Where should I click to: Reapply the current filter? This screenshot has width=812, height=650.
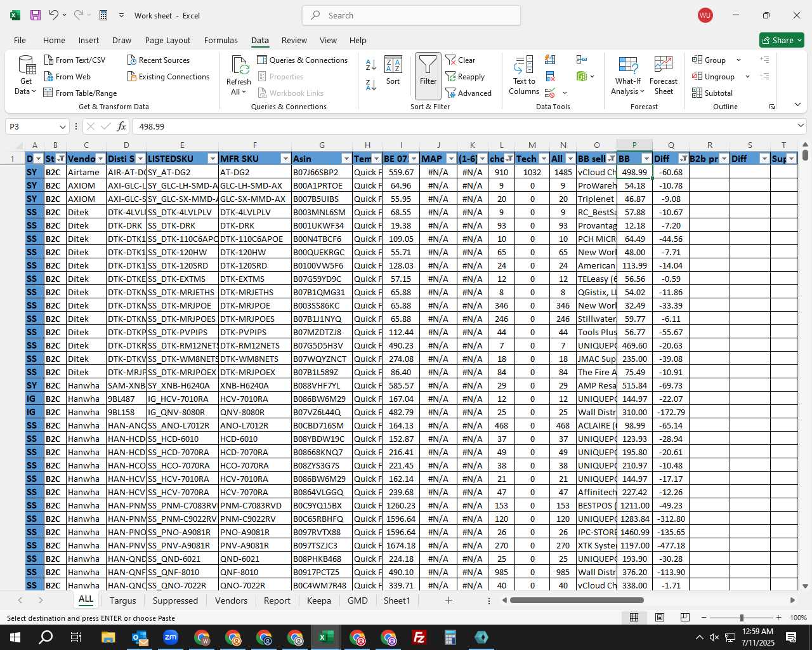tap(466, 76)
